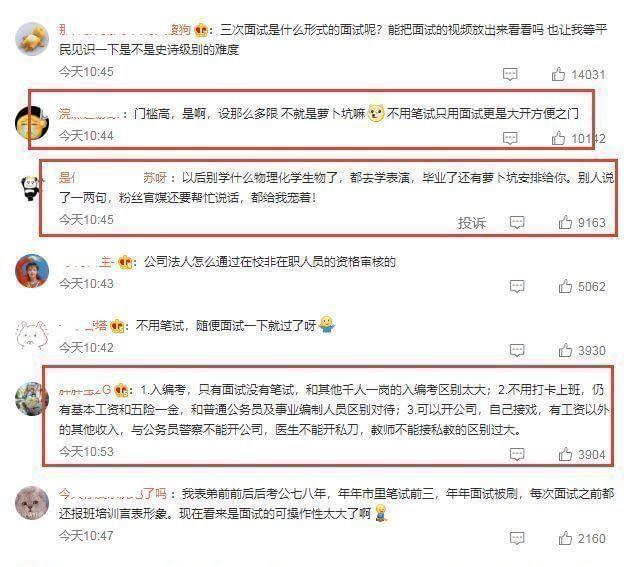The width and height of the screenshot is (627, 567).
Task: Open reply box for 5062-like comment
Action: pyautogui.click(x=517, y=286)
